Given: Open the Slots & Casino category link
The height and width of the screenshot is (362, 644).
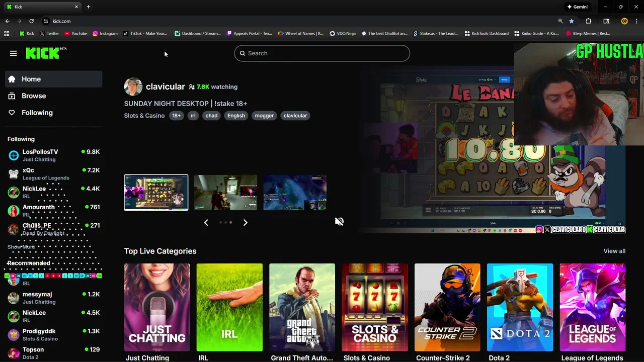Looking at the screenshot, I should [144, 116].
